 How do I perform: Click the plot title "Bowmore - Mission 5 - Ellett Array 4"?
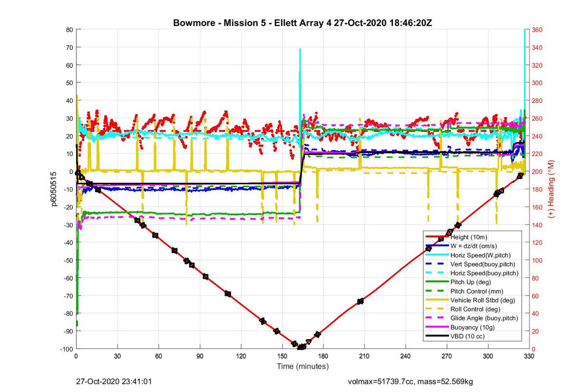tap(253, 23)
